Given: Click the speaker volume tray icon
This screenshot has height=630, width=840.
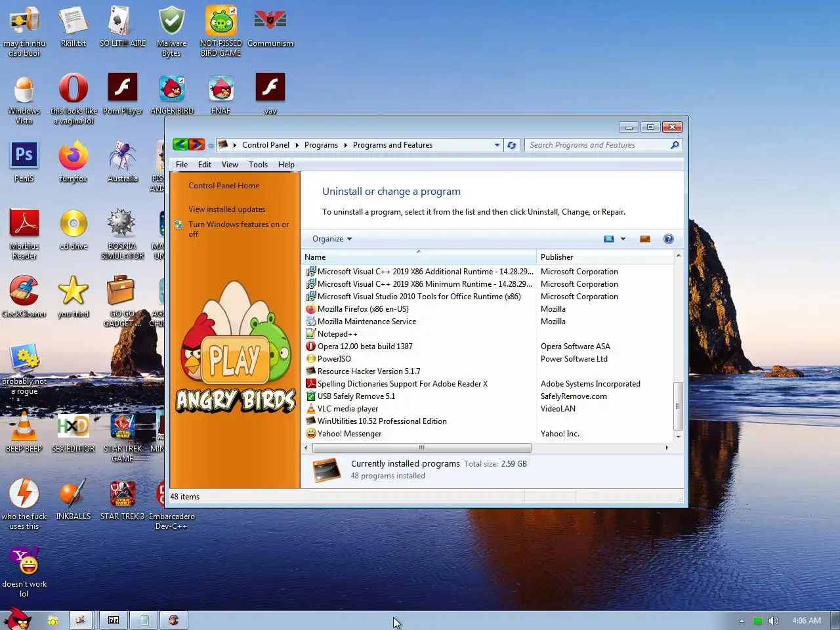Looking at the screenshot, I should click(773, 621).
